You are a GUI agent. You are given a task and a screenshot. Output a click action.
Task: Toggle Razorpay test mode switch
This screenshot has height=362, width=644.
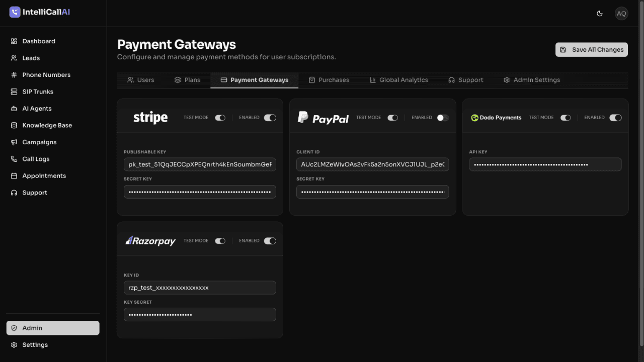(220, 241)
